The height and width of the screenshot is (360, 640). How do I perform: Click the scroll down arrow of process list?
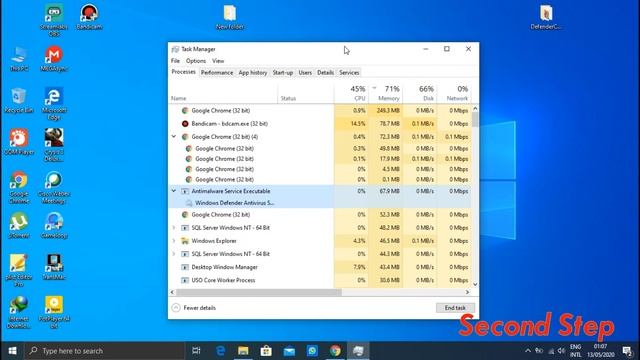click(475, 284)
